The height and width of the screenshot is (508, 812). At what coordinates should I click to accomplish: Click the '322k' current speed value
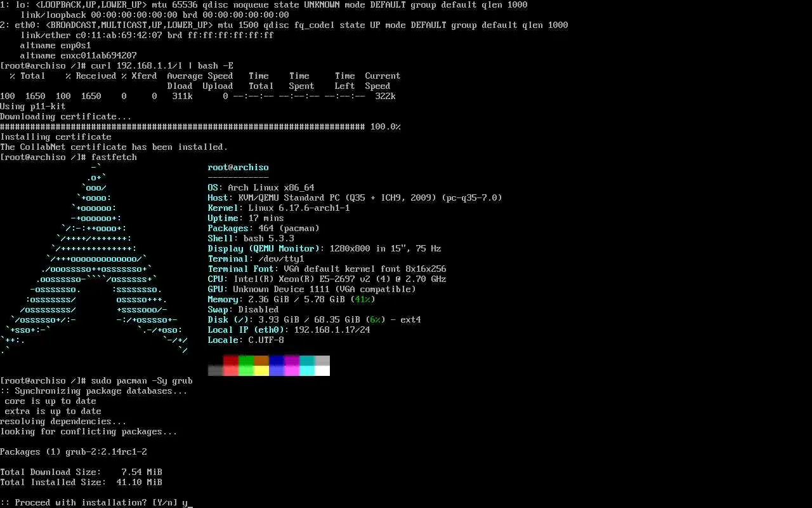coord(386,97)
